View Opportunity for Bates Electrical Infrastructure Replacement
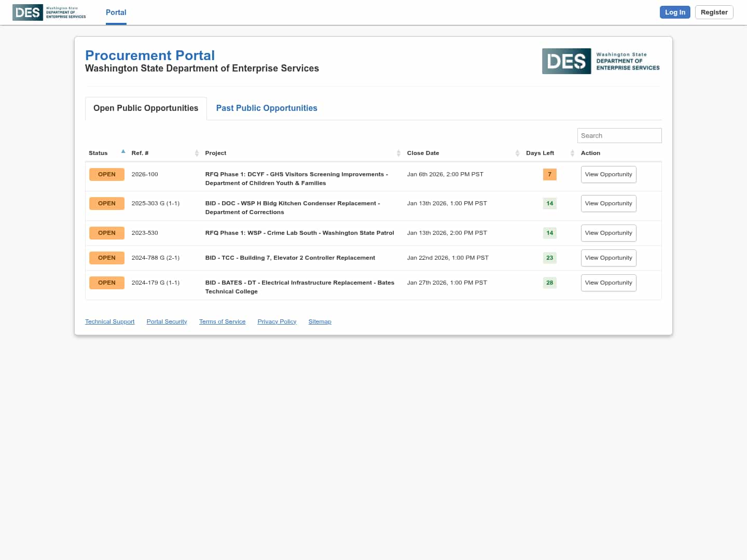Image resolution: width=747 pixels, height=560 pixels. tap(608, 283)
